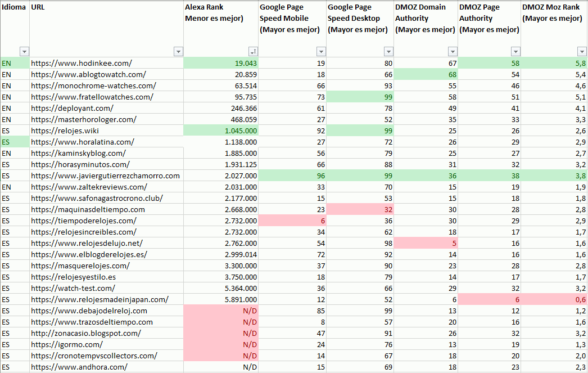Select the fratellowatches.com URL cell
The image size is (588, 373).
pos(92,97)
